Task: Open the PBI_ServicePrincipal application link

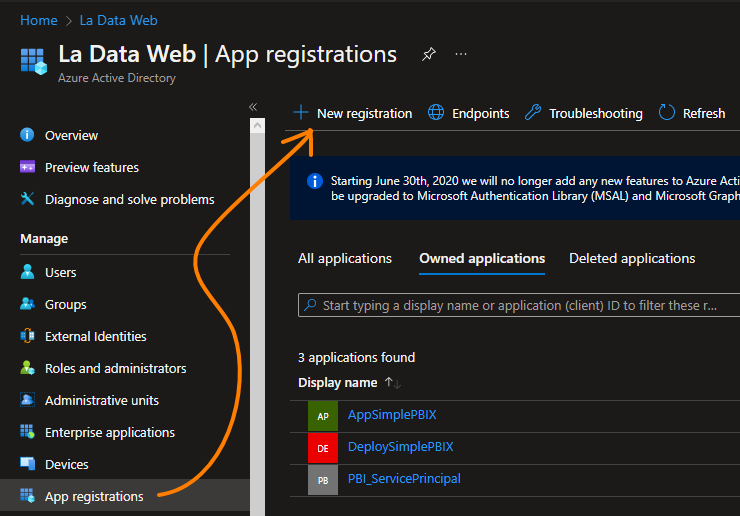Action: pos(404,479)
